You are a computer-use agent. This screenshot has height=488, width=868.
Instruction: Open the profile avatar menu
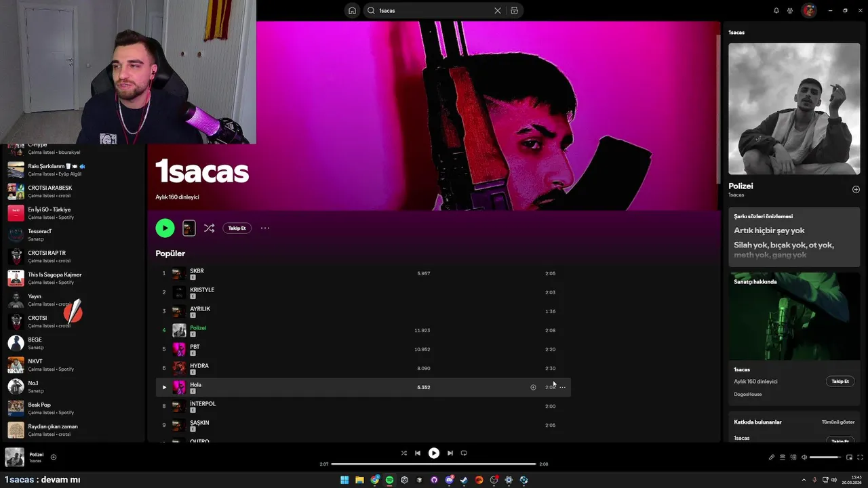[x=808, y=10]
